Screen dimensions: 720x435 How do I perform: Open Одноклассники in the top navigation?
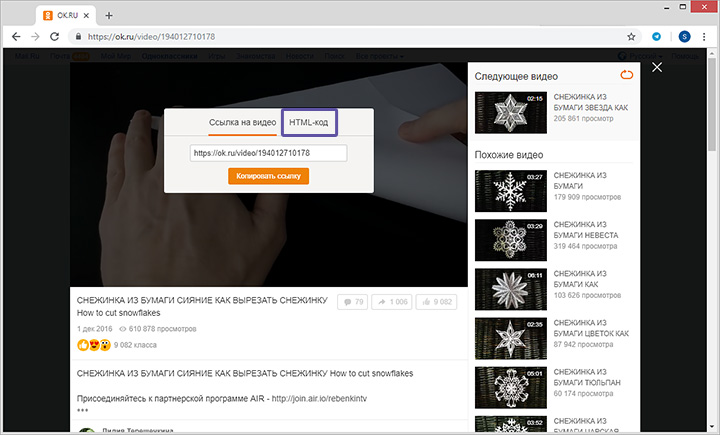coord(169,56)
